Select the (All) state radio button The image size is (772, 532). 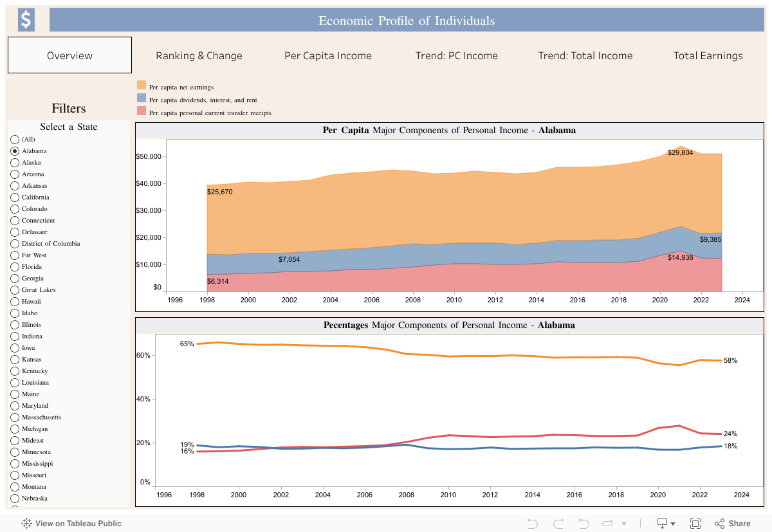coord(15,140)
